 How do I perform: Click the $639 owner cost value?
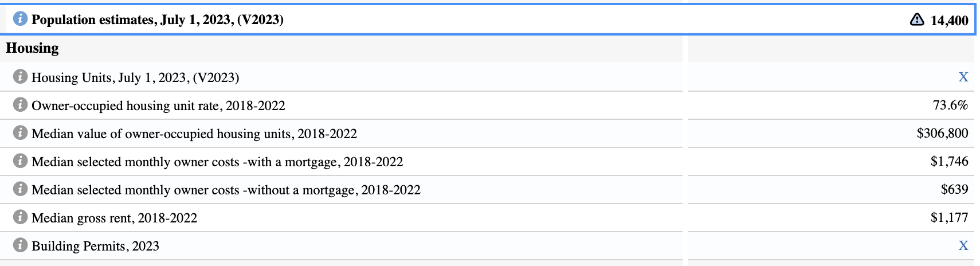click(x=954, y=190)
